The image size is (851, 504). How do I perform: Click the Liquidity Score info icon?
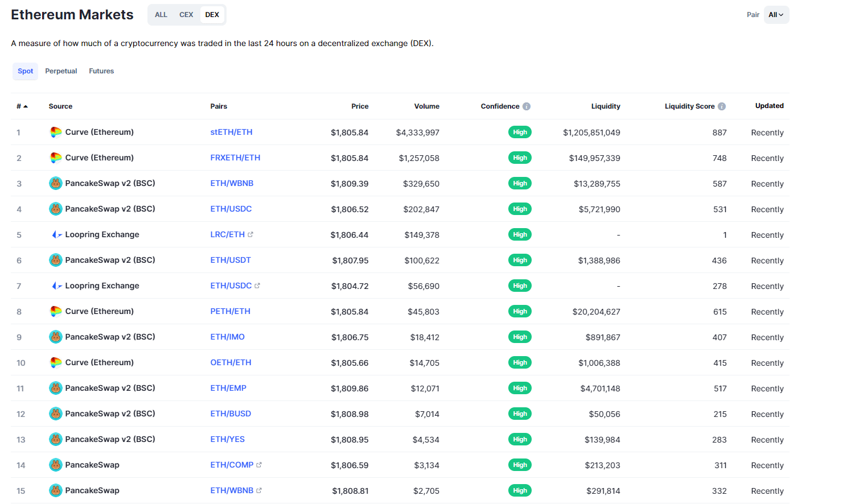722,106
